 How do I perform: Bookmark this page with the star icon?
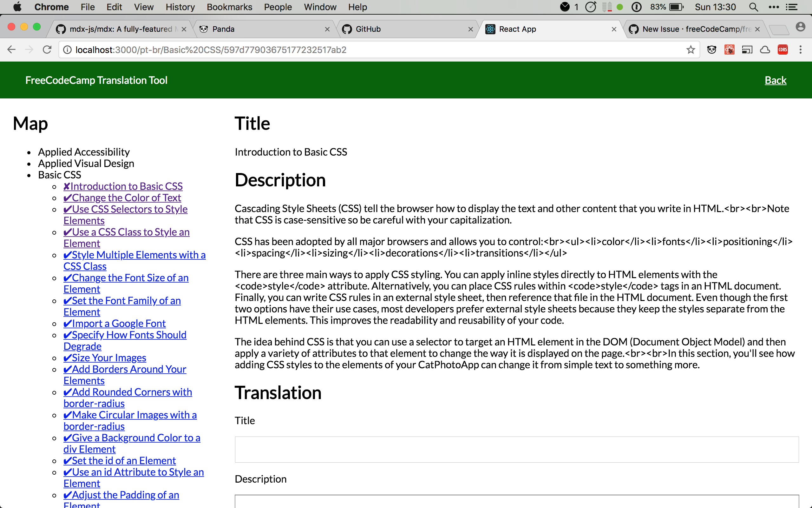(x=691, y=50)
